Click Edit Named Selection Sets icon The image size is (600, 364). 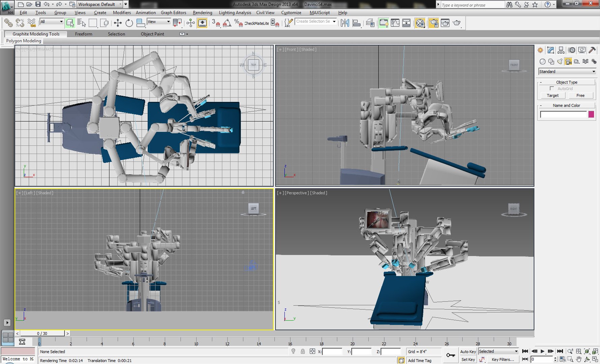coord(288,23)
